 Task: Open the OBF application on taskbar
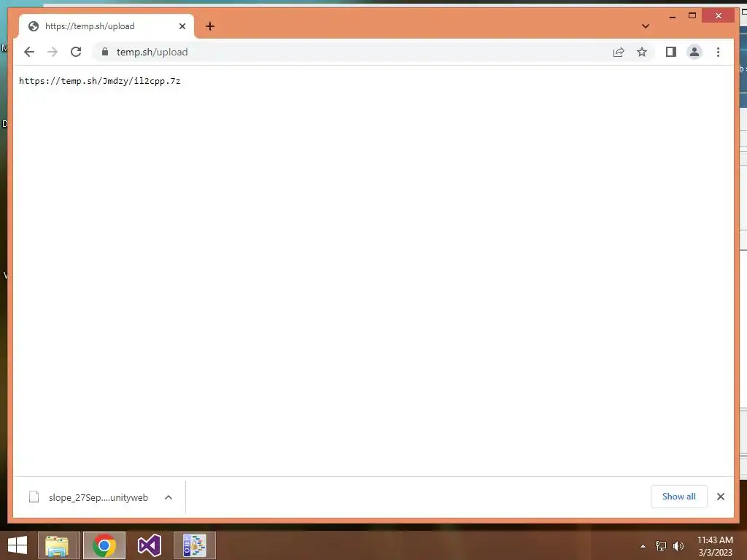(194, 545)
